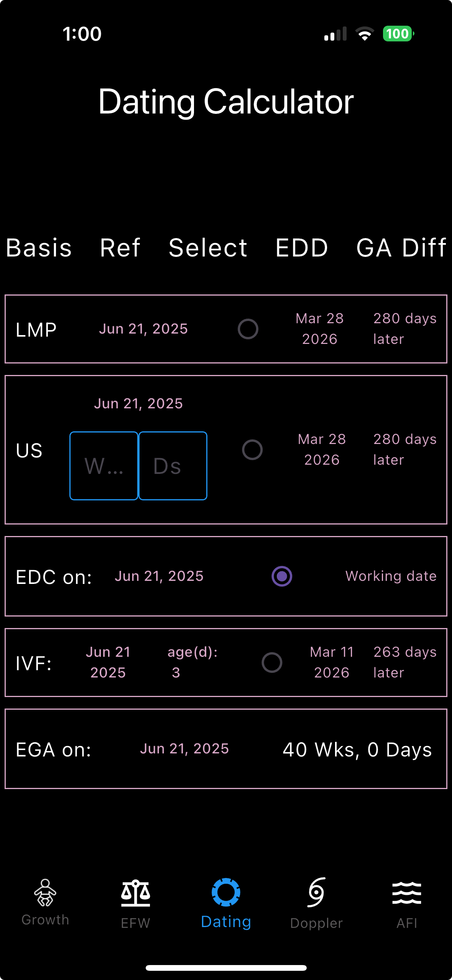Screen dimensions: 452x980
Task: Select the LMP radio button
Action: 248,329
